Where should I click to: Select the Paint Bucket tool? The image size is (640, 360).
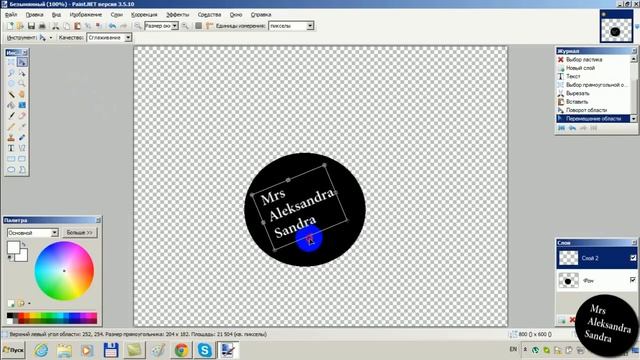[x=11, y=105]
